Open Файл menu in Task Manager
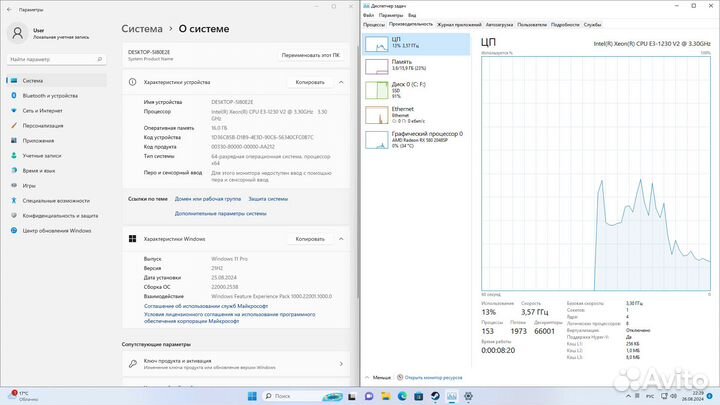Screen dimensions: 720x405 coord(368,15)
